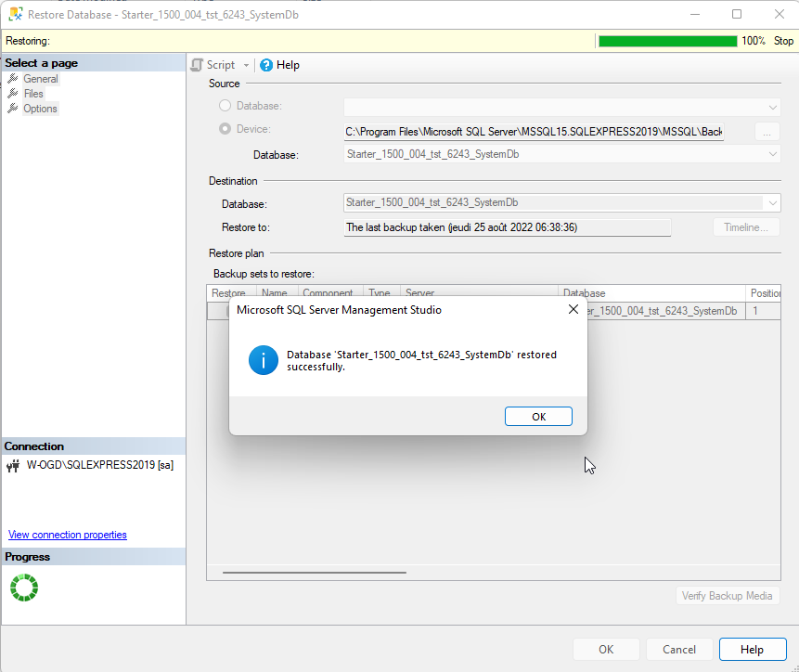Click the information icon in the message box
This screenshot has width=799, height=672.
263,360
